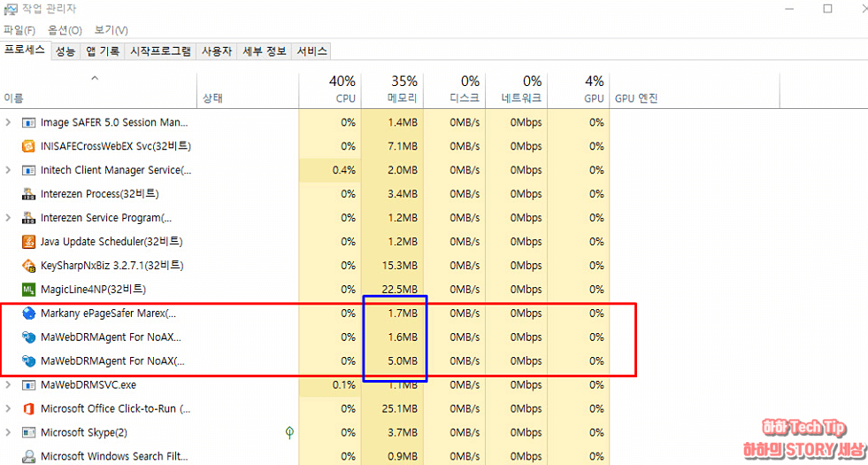Click the MagicLine4NP green ML icon
Screen dimensions: 868x465
pyautogui.click(x=28, y=290)
